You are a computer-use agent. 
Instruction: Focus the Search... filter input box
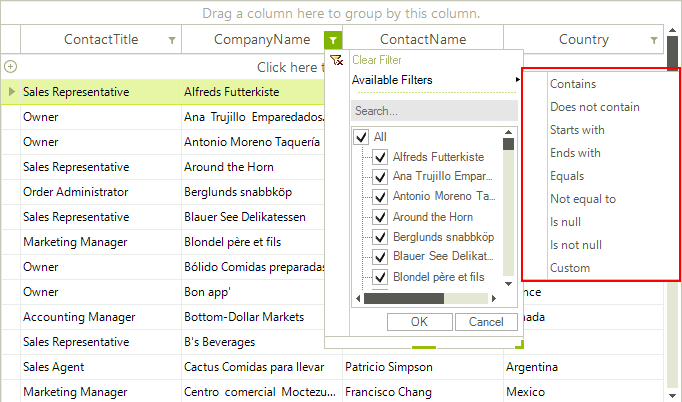click(x=434, y=111)
